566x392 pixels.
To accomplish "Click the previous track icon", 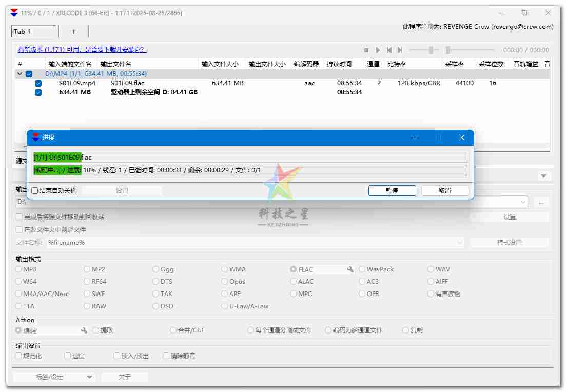I will 389,50.
